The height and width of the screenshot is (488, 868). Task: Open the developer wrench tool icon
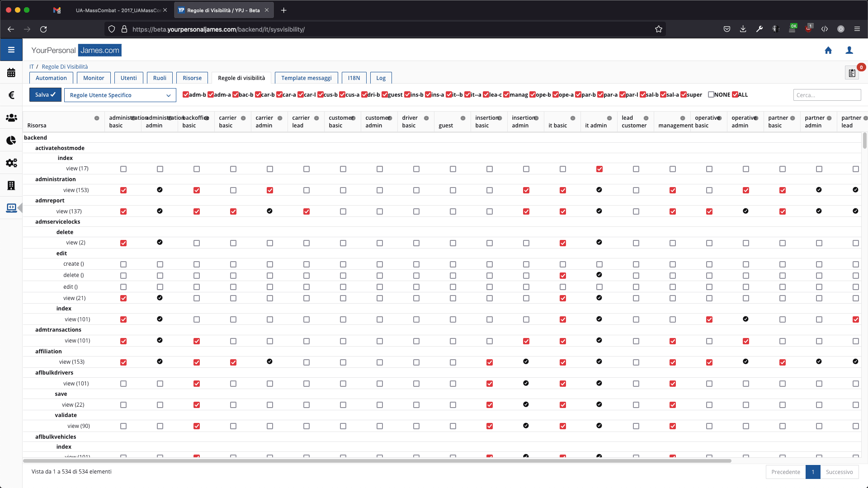759,29
